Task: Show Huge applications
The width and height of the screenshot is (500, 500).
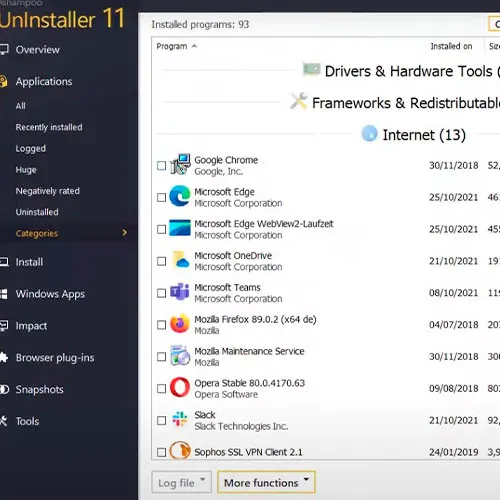Action: click(x=26, y=170)
